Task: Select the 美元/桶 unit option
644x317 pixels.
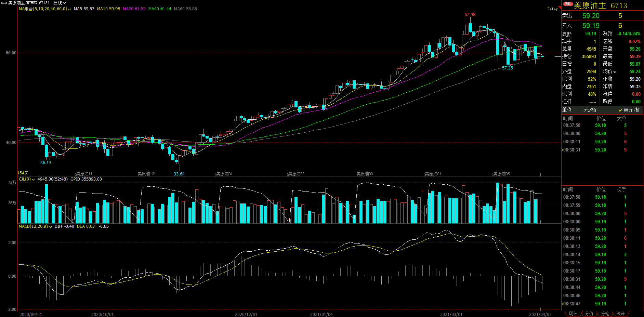Action: coord(629,110)
